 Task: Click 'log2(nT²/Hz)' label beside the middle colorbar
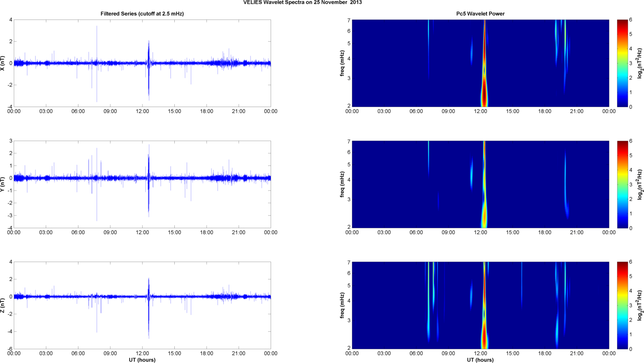tap(640, 184)
